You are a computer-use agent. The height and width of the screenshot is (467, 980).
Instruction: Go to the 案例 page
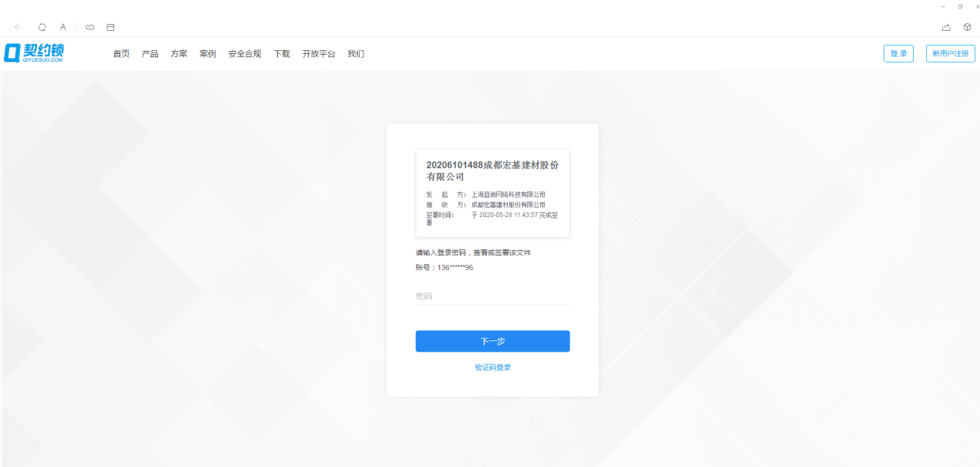pos(208,54)
